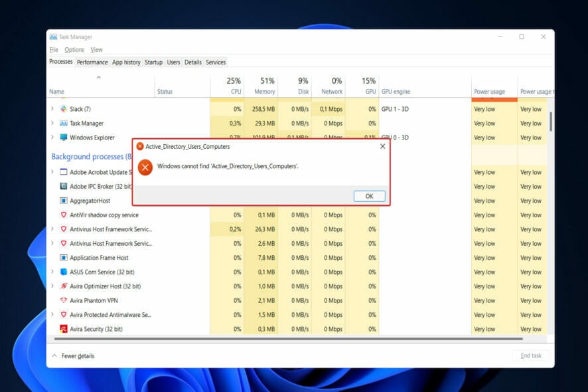Click the Windows Explorer process icon
588x392 pixels.
tap(63, 138)
